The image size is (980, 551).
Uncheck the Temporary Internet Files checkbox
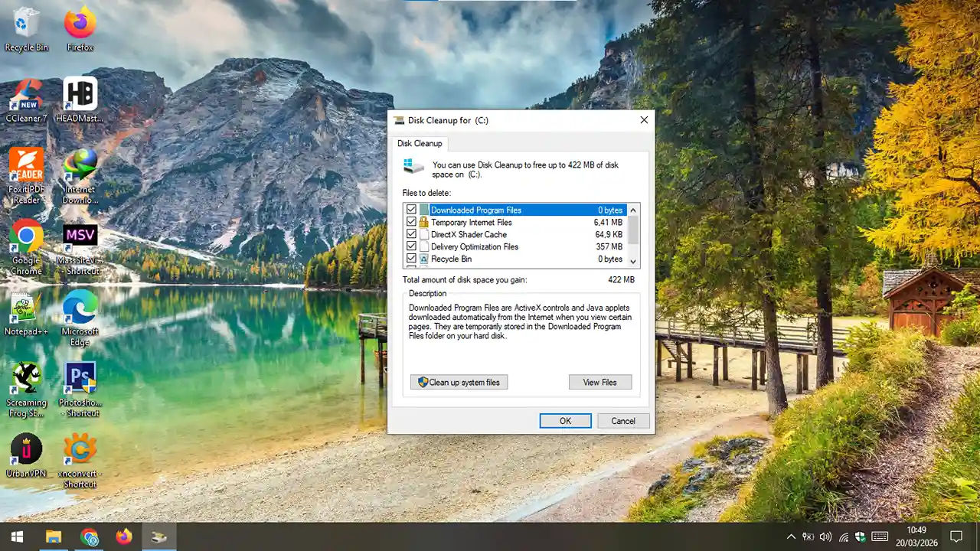411,222
